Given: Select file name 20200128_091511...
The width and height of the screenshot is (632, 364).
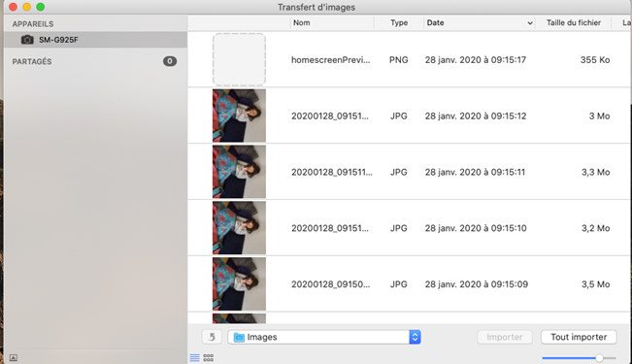Looking at the screenshot, I should click(332, 172).
